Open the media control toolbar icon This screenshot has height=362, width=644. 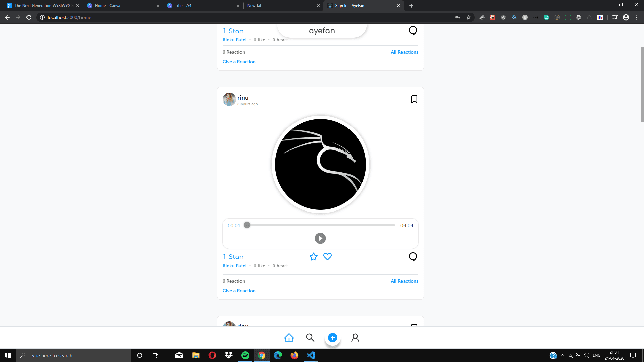(x=615, y=17)
